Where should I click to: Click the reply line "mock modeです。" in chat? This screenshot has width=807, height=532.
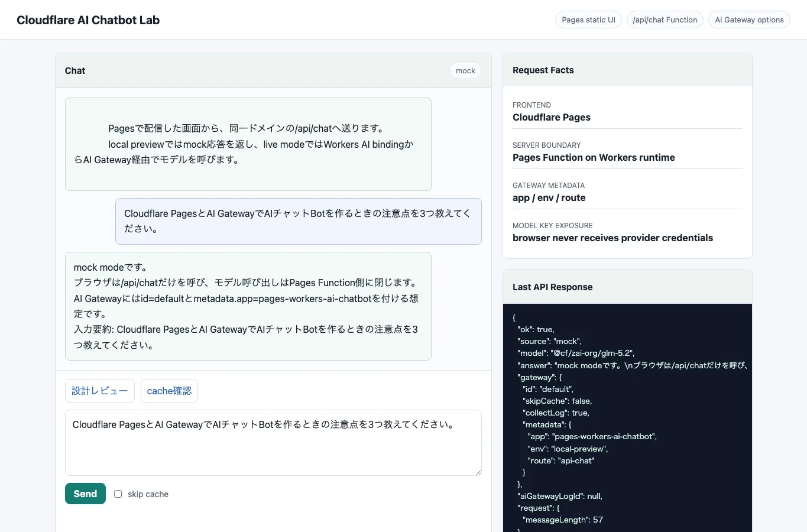[111, 267]
